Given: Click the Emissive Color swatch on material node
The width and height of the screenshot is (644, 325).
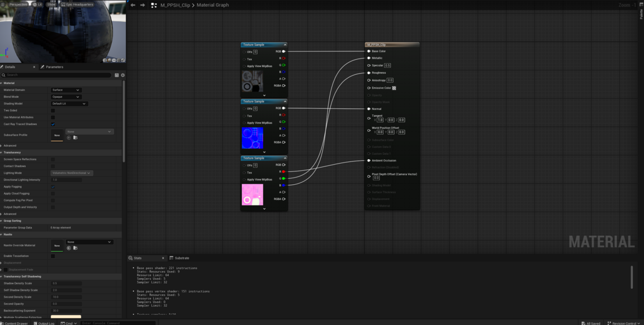Looking at the screenshot, I should coord(394,88).
